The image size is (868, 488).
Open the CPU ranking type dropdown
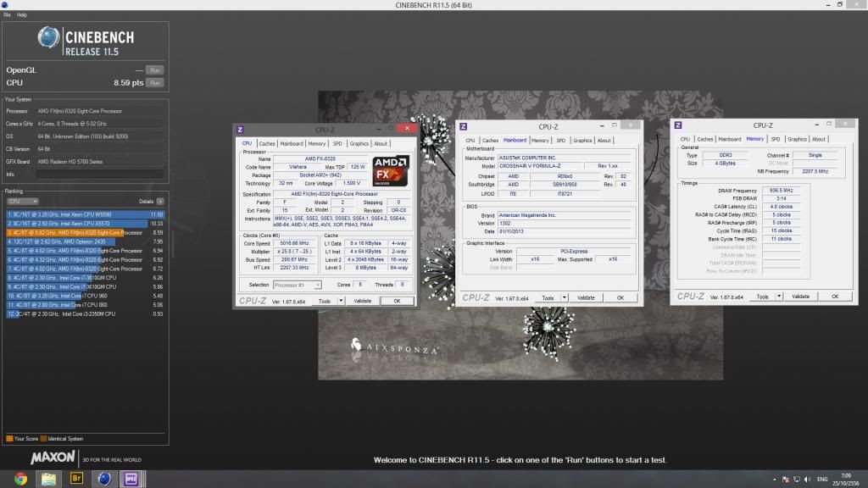(x=23, y=202)
